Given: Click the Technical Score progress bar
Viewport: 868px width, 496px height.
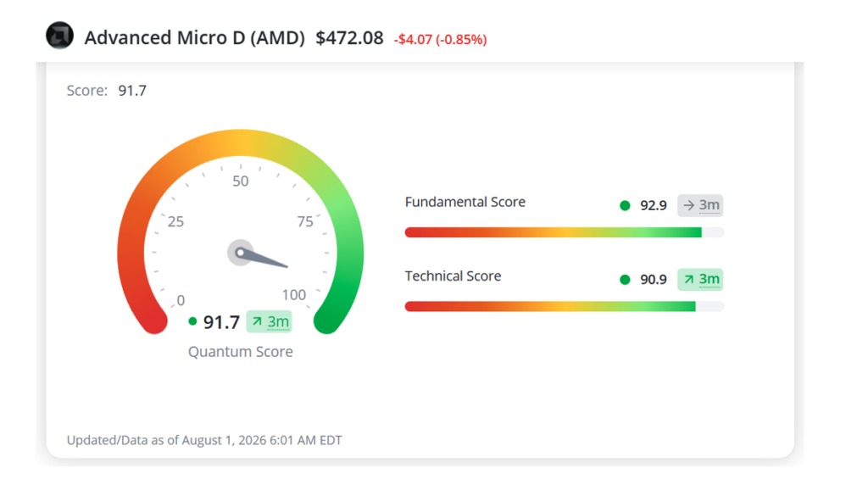Looking at the screenshot, I should pyautogui.click(x=564, y=307).
